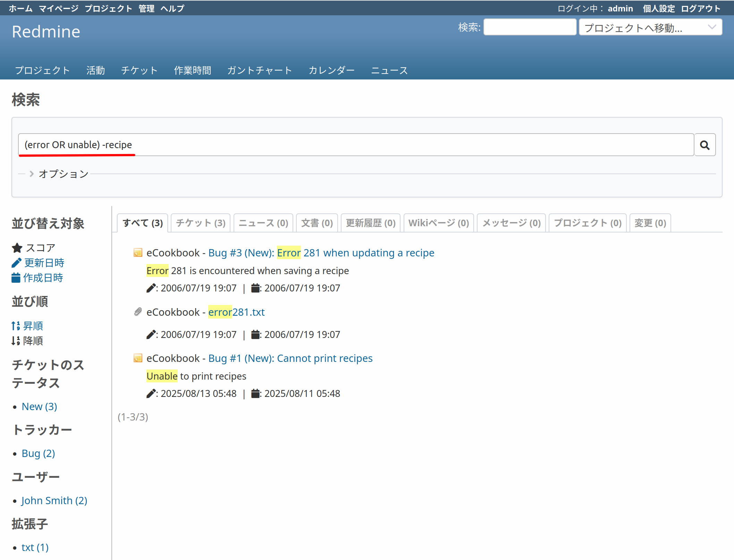Open the 個人設定 top menu link

pyautogui.click(x=658, y=8)
